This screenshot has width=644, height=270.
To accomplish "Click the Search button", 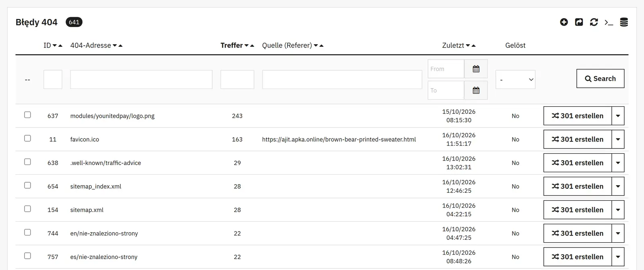I will coord(601,78).
